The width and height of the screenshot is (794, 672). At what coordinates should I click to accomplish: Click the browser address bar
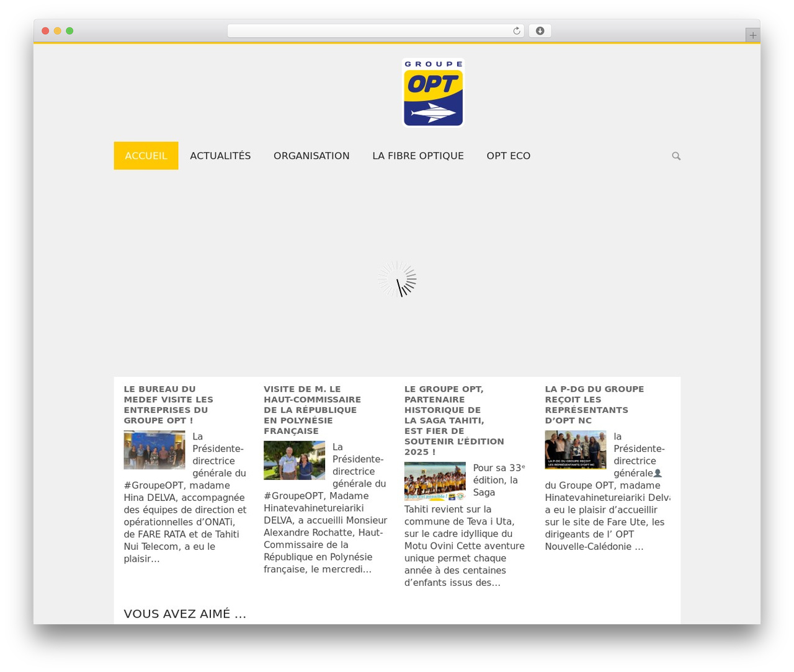(x=376, y=31)
